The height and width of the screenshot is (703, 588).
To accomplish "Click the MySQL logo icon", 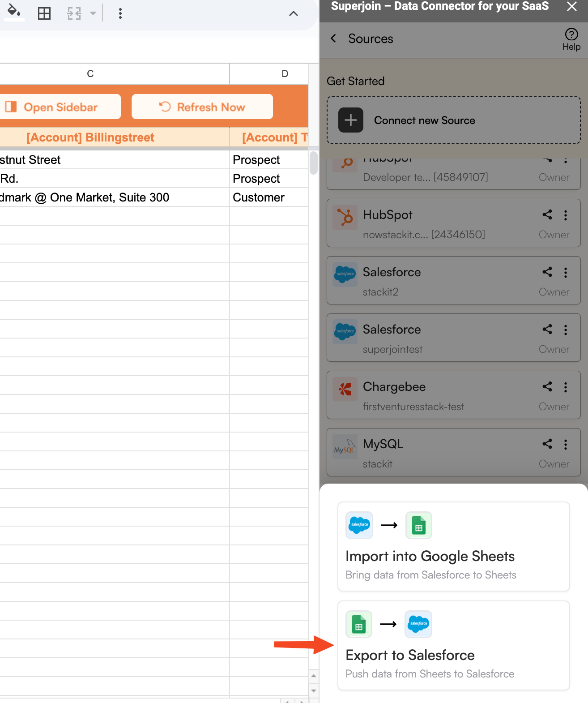I will 345,446.
